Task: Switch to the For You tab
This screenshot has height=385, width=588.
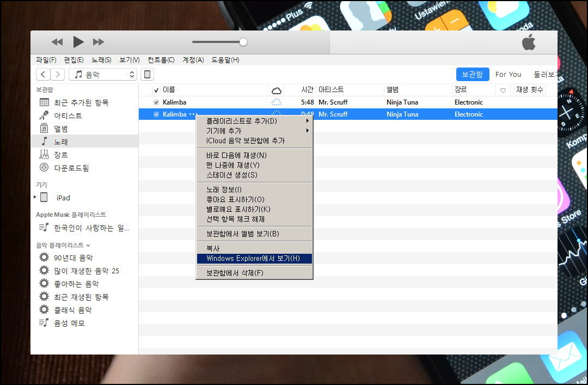Action: pyautogui.click(x=508, y=74)
